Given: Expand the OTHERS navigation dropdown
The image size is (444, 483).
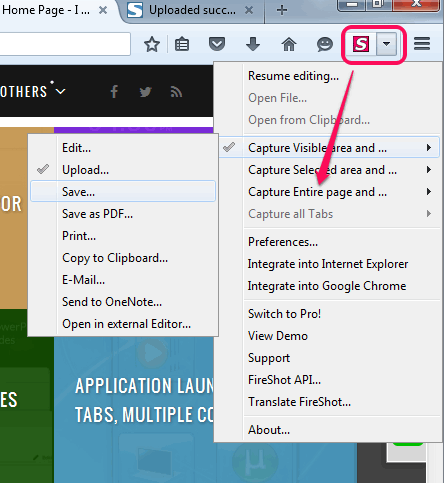Looking at the screenshot, I should click(x=33, y=91).
